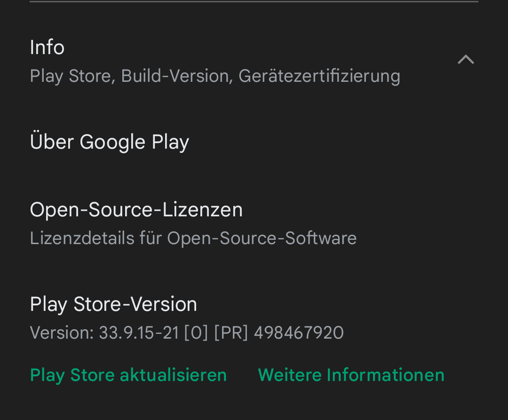
Task: Click the word Gerätezertifizierung under Info
Action: point(319,76)
